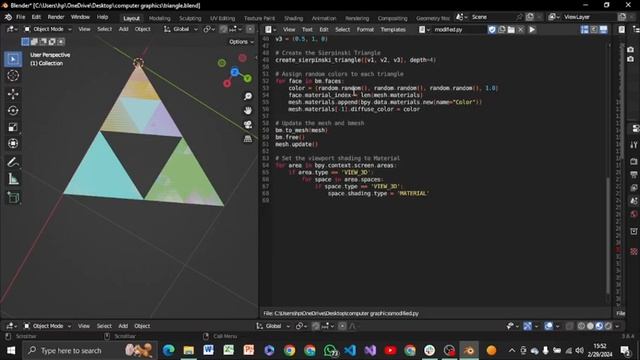This screenshot has width=640, height=360.
Task: Open Object Mode dropdown in upper viewport
Action: click(47, 29)
